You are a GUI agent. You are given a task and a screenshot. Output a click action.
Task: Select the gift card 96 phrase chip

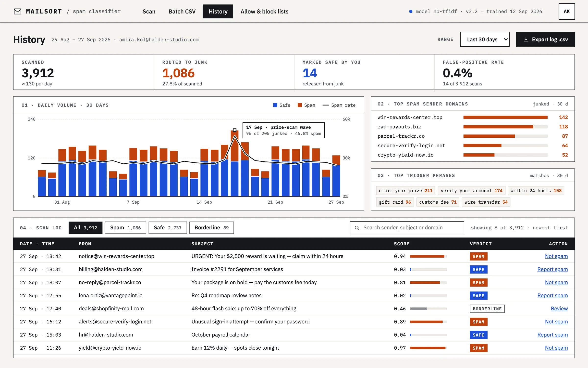click(x=395, y=202)
